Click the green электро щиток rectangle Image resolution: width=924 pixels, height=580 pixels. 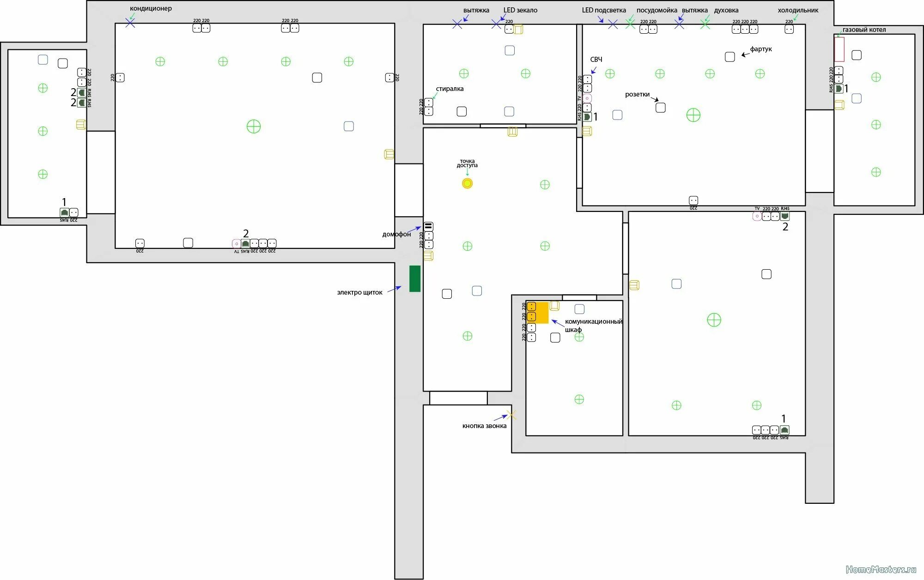pos(415,278)
